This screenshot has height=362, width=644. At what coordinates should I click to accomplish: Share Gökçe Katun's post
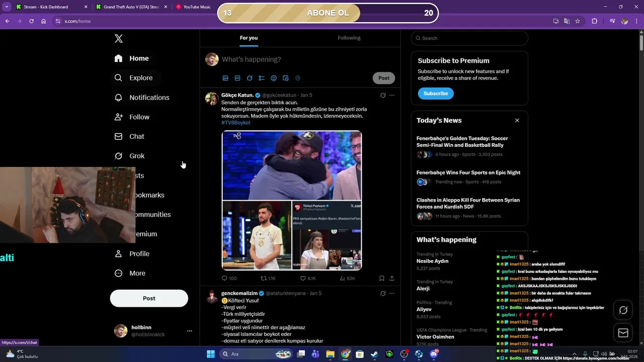392,278
